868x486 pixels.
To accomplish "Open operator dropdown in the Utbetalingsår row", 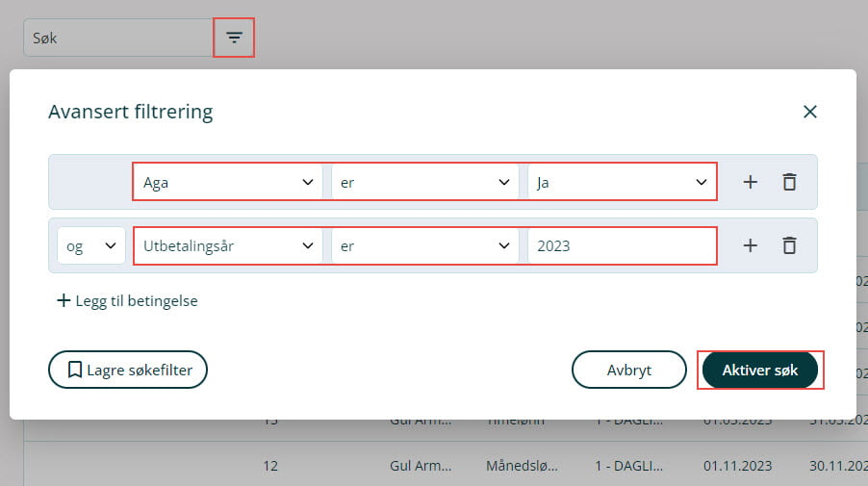I will pos(423,245).
